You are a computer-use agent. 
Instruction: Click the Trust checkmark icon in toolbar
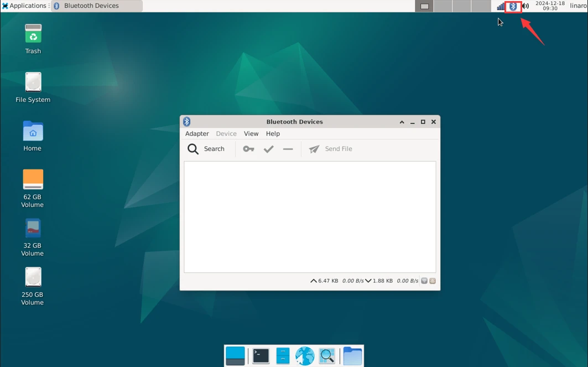[x=268, y=149]
